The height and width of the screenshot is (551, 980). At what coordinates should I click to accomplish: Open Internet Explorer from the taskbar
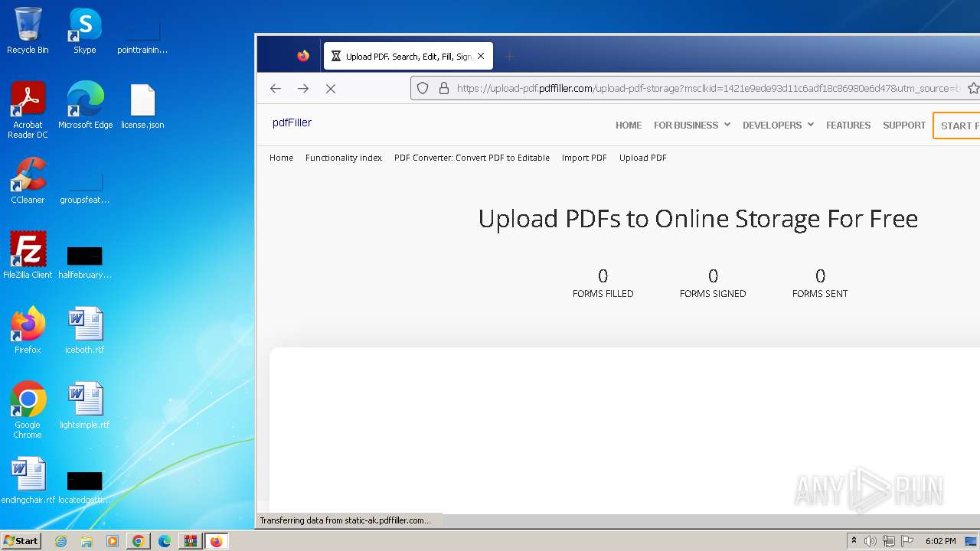coord(60,541)
